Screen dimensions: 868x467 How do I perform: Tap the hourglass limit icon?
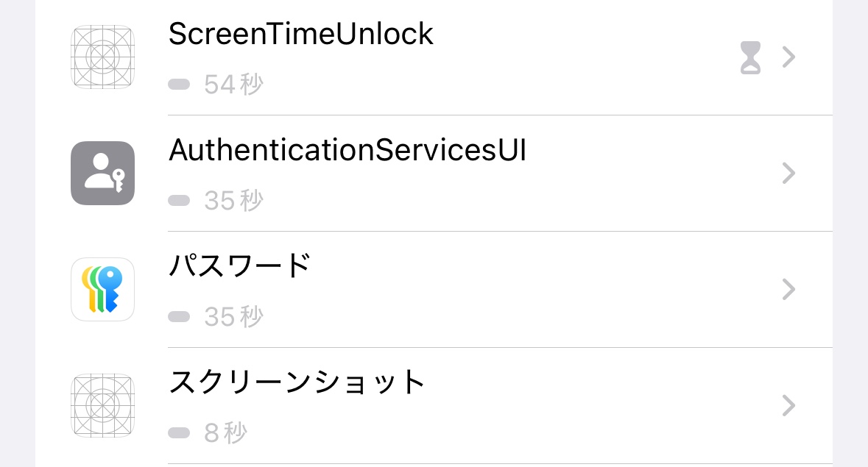pyautogui.click(x=750, y=57)
